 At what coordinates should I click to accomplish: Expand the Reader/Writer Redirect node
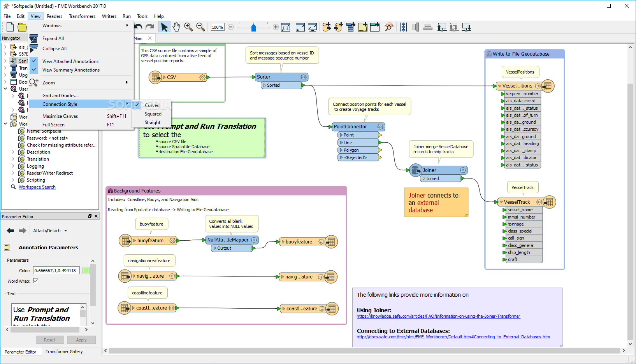(x=13, y=173)
